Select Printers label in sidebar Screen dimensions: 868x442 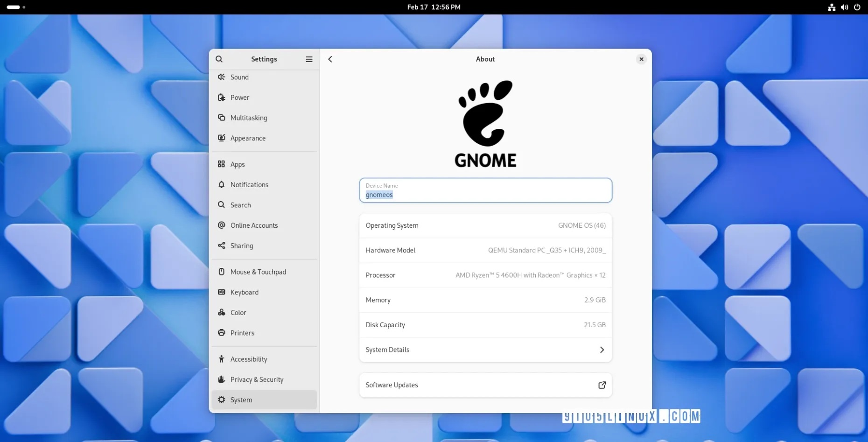pos(242,333)
